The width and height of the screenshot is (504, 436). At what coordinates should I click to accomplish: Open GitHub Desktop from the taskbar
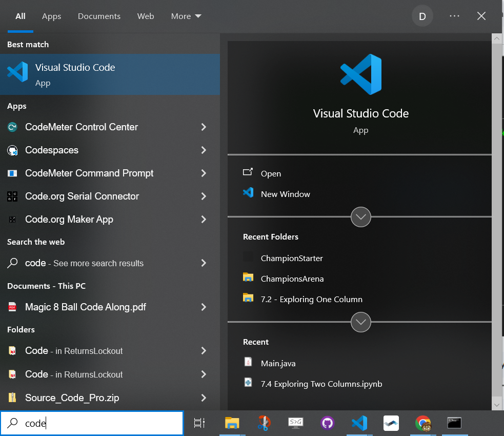(328, 423)
